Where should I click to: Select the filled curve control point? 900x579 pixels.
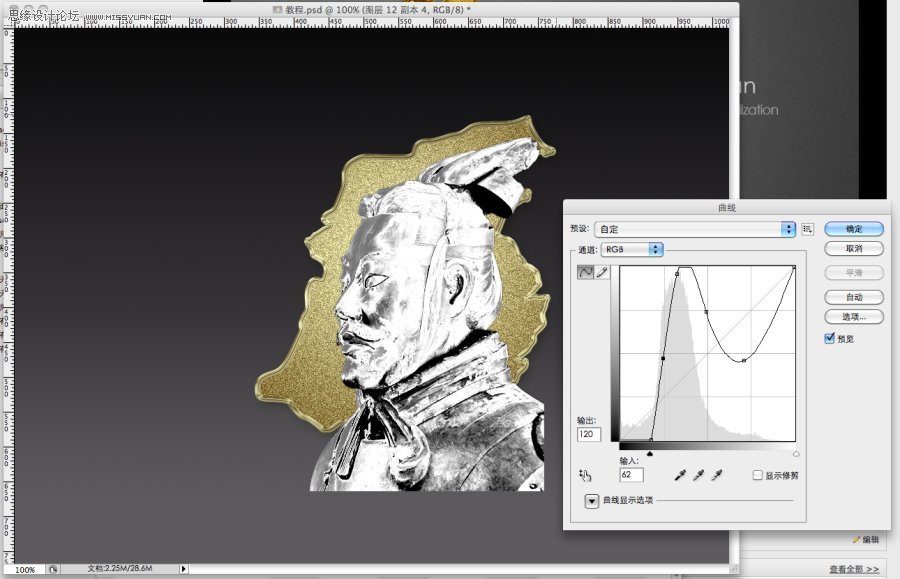pyautogui.click(x=663, y=358)
